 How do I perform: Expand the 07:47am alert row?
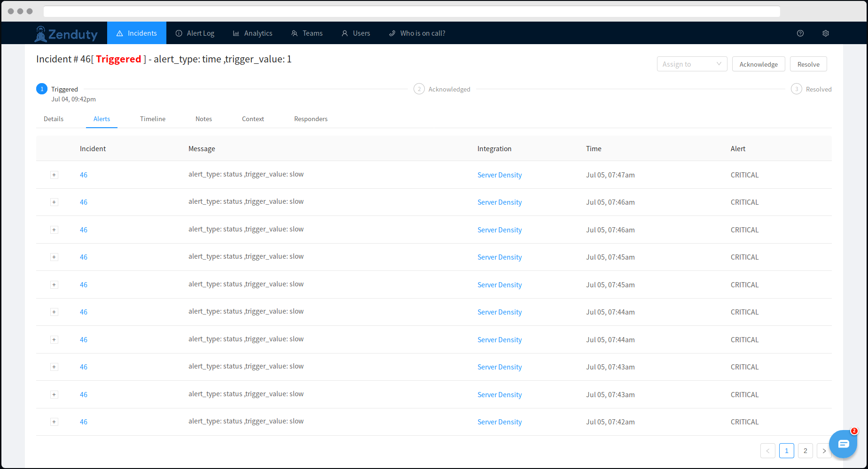tap(54, 175)
